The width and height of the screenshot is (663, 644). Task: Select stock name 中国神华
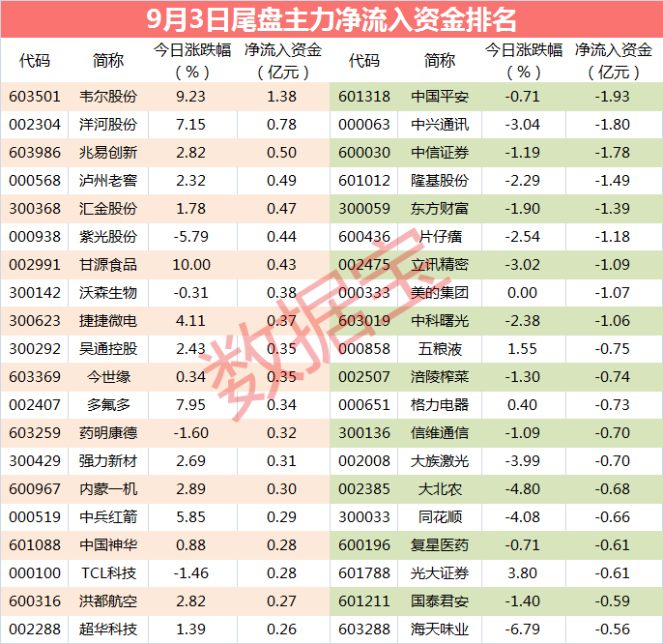[x=108, y=545]
